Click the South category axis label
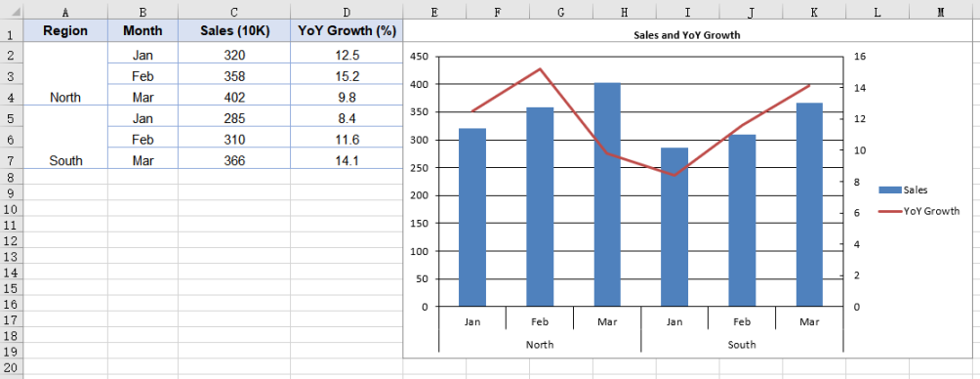This screenshot has width=980, height=379. pos(742,344)
